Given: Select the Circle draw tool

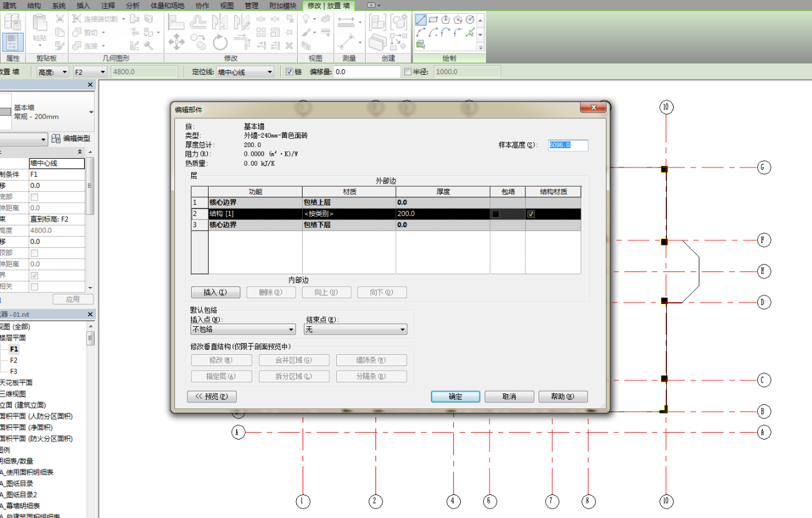Looking at the screenshot, I should (470, 20).
